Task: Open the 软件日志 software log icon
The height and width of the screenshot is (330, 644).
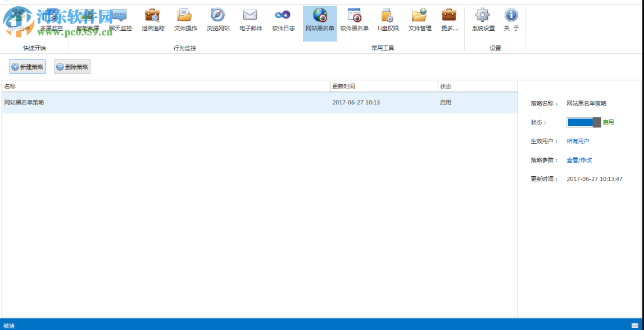Action: click(x=283, y=20)
